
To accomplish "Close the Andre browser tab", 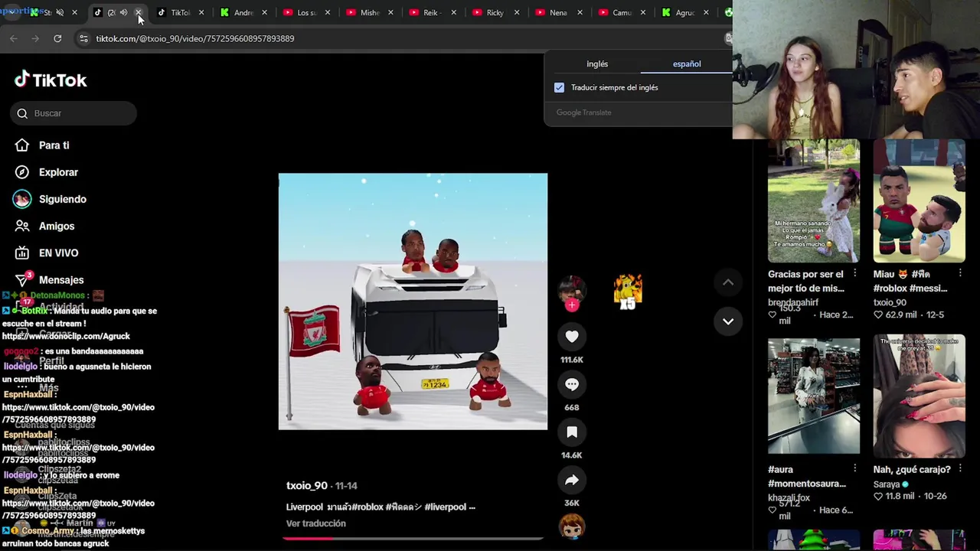I will (264, 12).
